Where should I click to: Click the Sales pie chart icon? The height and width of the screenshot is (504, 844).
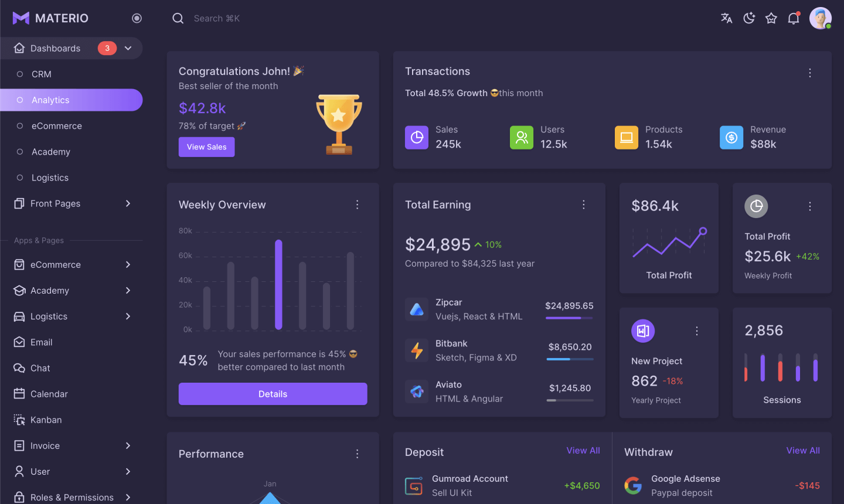(417, 137)
